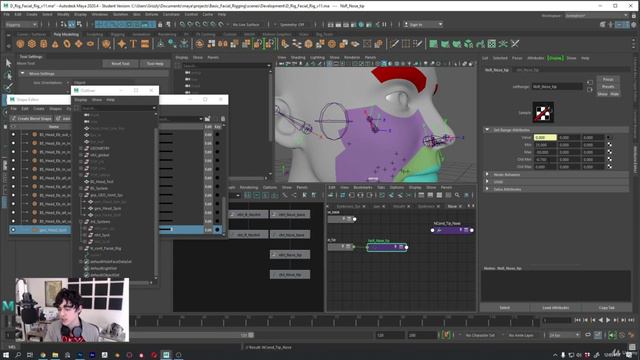Collapse the Set Range Attributes section
This screenshot has height=360, width=640.
[487, 130]
